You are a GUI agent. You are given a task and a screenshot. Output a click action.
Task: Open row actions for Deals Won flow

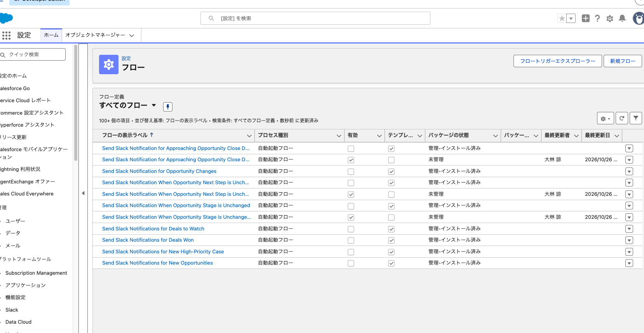(629, 240)
